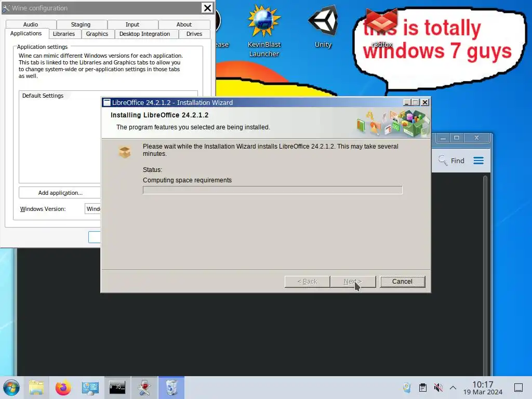Open the system settings taskbar icon
The image size is (532, 399).
click(x=90, y=388)
